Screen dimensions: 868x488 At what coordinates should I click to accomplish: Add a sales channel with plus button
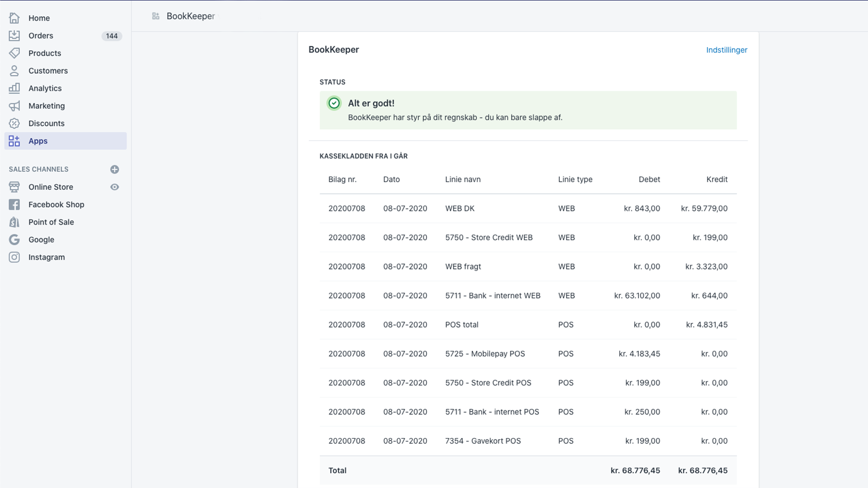(x=114, y=169)
